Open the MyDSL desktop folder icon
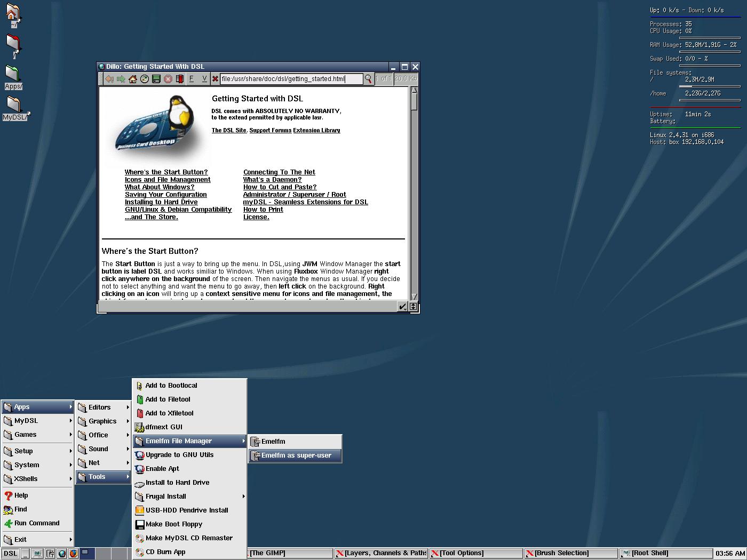The height and width of the screenshot is (560, 747). 15,108
